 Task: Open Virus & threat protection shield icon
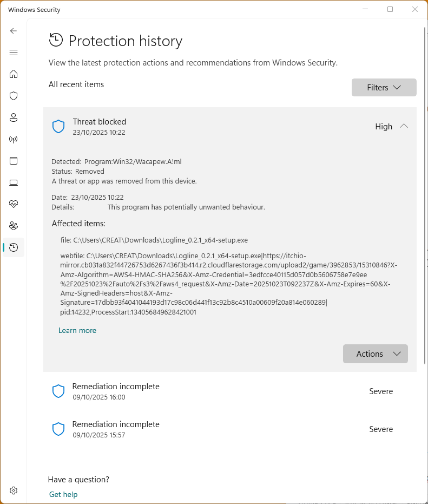(x=14, y=96)
